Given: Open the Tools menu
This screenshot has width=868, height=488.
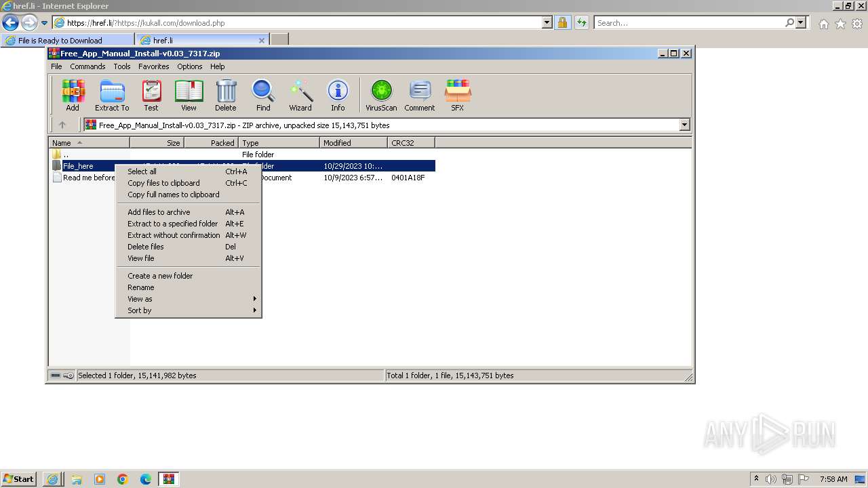Looking at the screenshot, I should (x=122, y=66).
